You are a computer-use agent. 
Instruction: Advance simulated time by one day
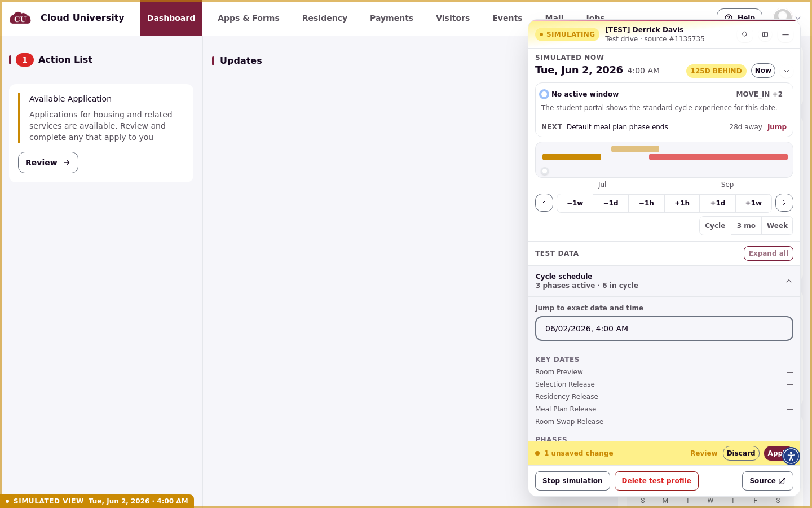click(x=718, y=203)
